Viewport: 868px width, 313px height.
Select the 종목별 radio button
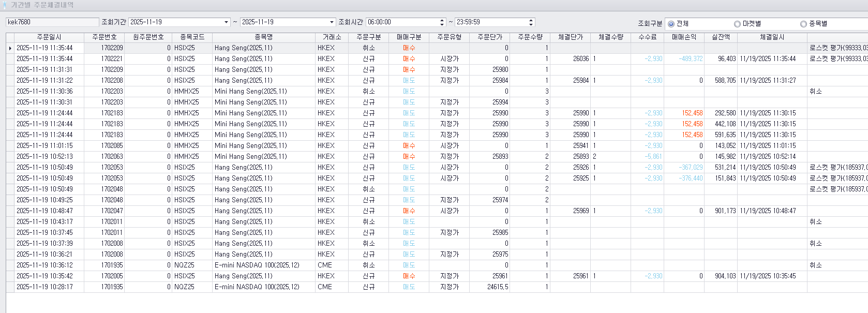(803, 24)
